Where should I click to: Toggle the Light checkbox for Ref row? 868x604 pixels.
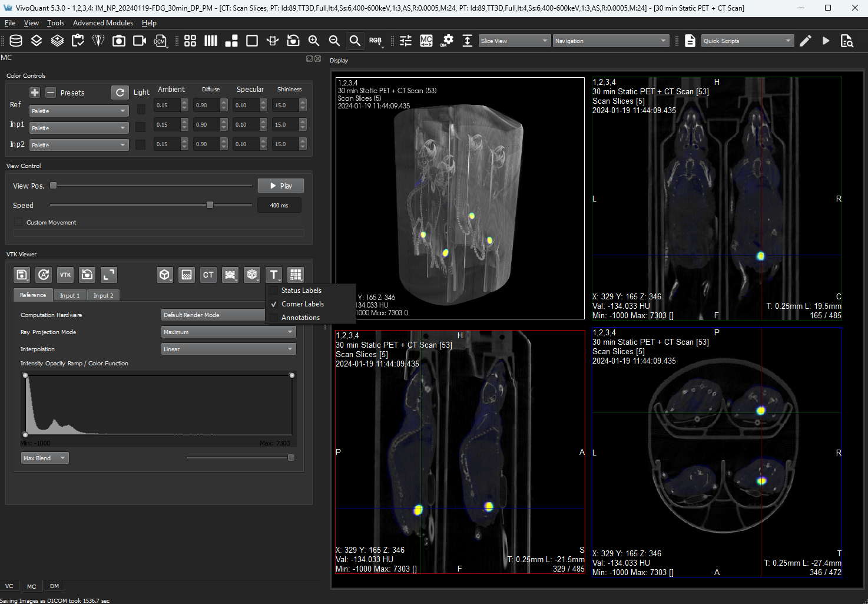coord(141,110)
